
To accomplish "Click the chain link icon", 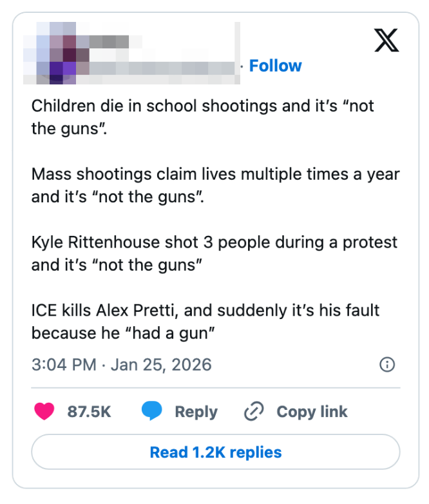I will coord(254,412).
